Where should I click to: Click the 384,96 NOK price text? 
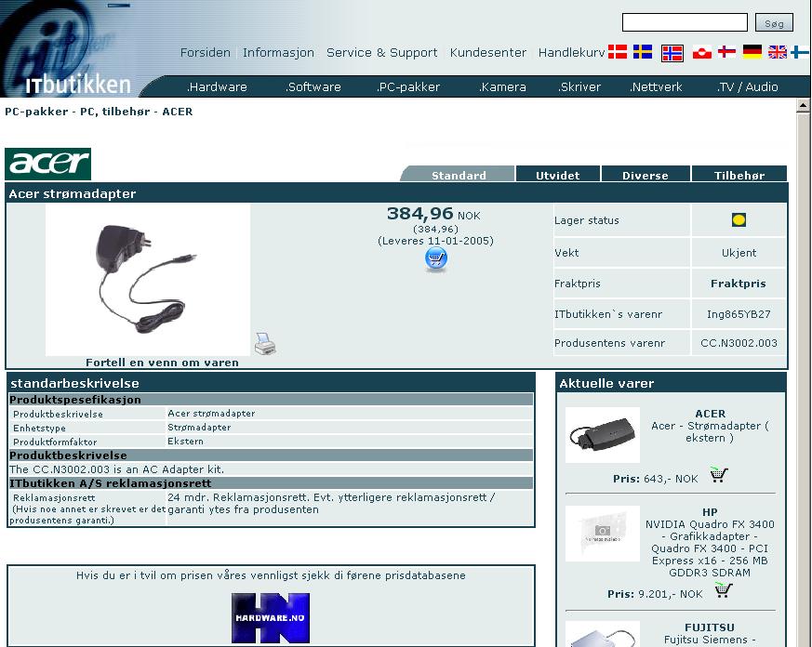click(x=433, y=213)
